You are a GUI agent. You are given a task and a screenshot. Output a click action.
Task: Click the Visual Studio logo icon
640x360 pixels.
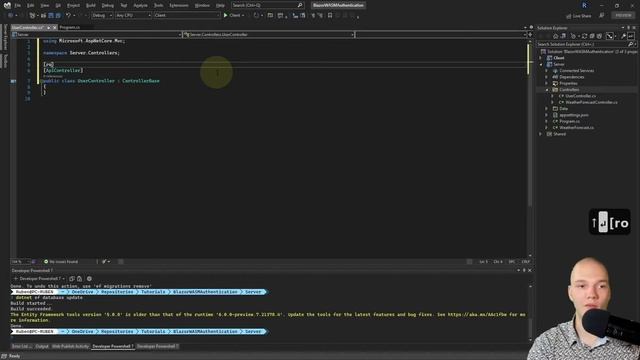7,5
